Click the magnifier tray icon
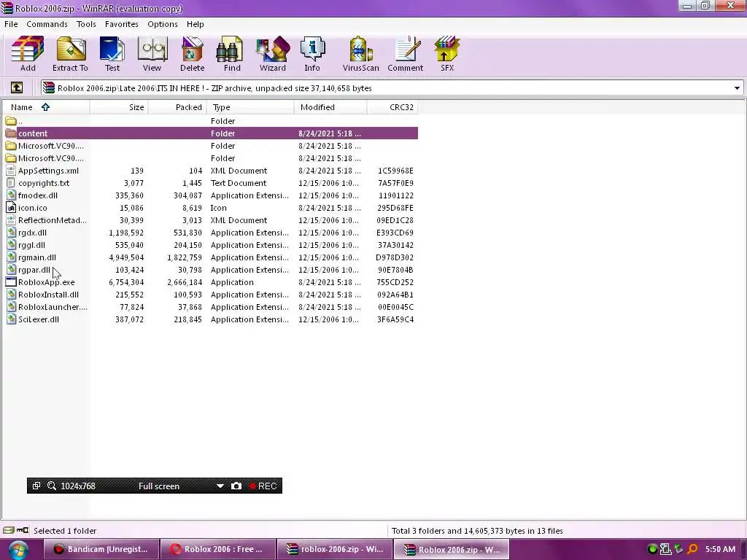747x560 pixels. [x=692, y=549]
